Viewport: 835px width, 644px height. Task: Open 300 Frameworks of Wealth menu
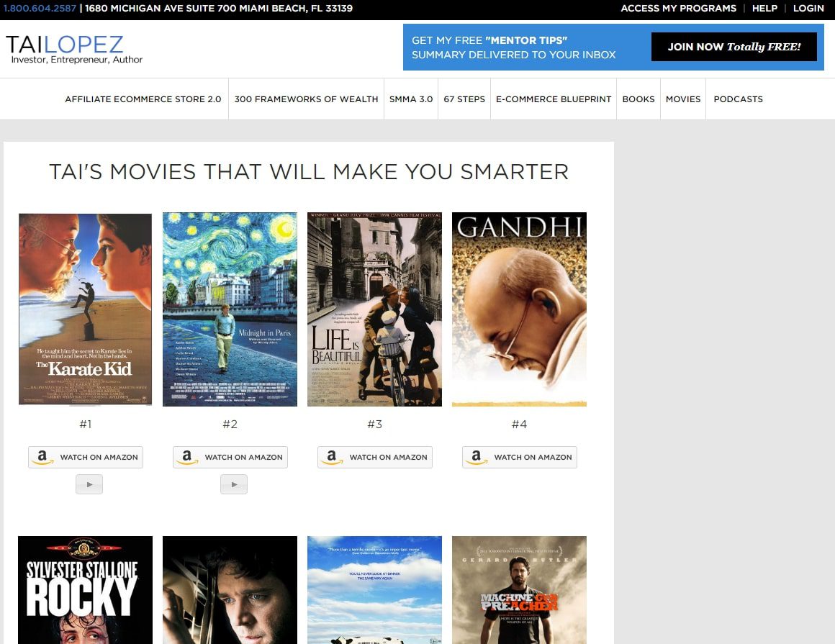coord(306,99)
